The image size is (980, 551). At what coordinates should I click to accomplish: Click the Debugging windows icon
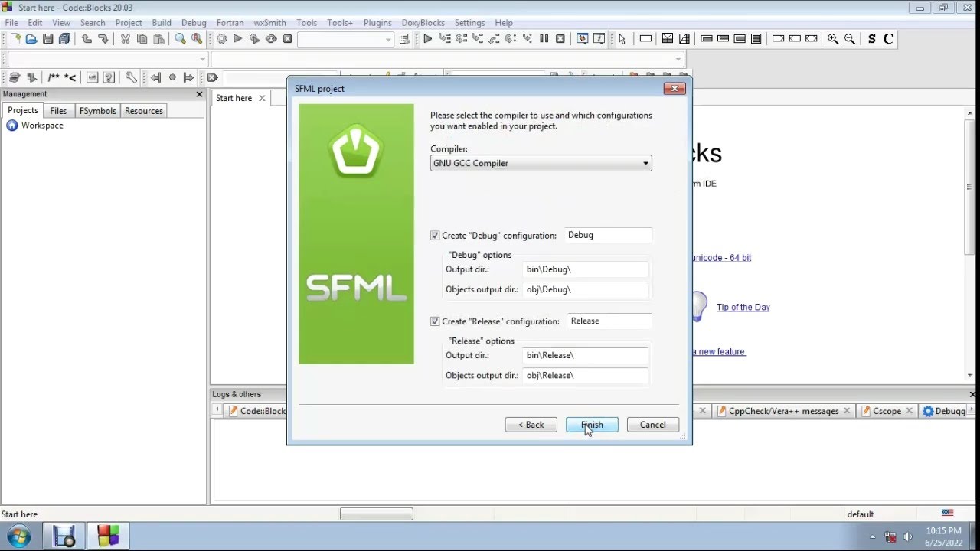pyautogui.click(x=583, y=39)
